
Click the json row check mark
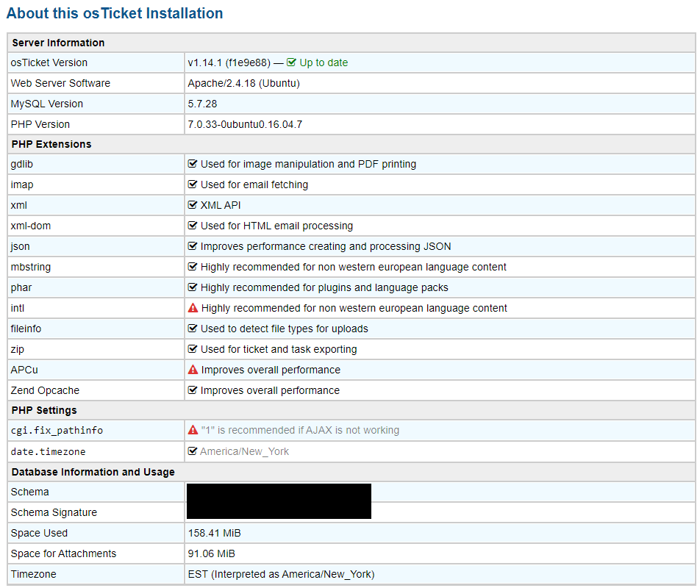click(193, 246)
